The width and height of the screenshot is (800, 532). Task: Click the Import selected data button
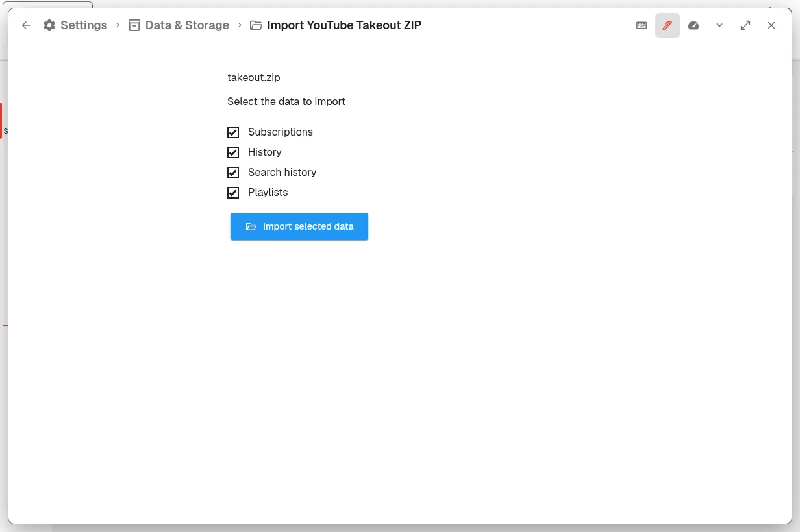(299, 226)
